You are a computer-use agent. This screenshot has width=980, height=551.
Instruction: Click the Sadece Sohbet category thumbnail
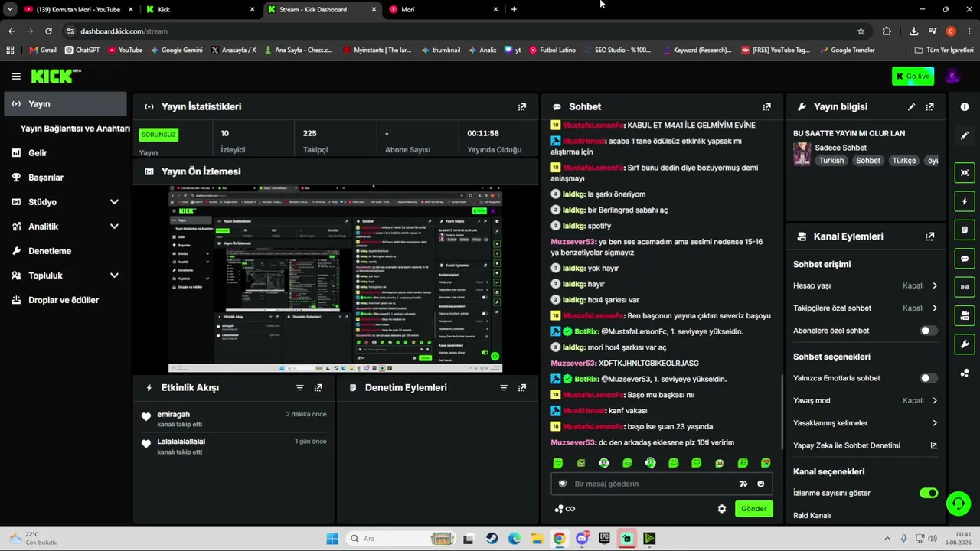click(802, 154)
